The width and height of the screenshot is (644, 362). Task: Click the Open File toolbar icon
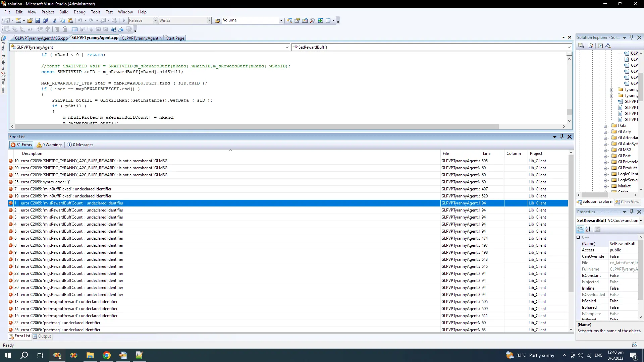click(x=30, y=20)
